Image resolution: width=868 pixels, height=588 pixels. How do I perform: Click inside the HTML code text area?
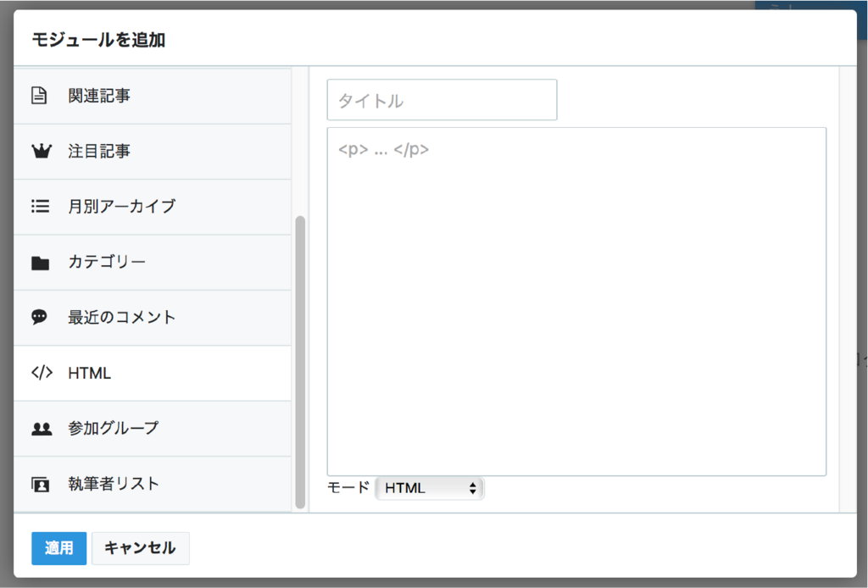[x=576, y=302]
